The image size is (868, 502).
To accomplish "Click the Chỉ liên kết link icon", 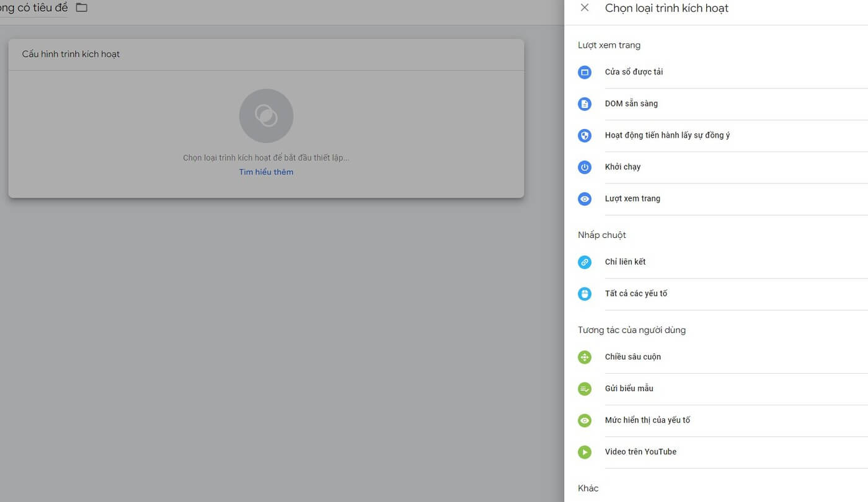I will (x=584, y=262).
